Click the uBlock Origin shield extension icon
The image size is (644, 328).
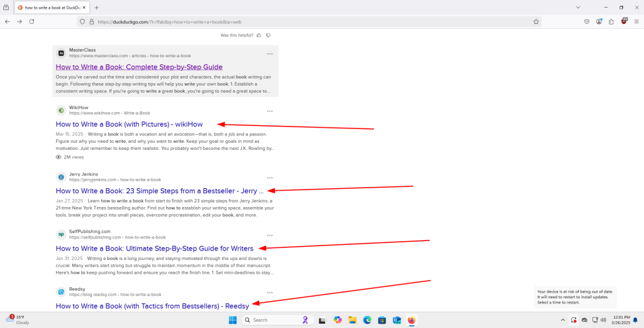click(x=625, y=21)
